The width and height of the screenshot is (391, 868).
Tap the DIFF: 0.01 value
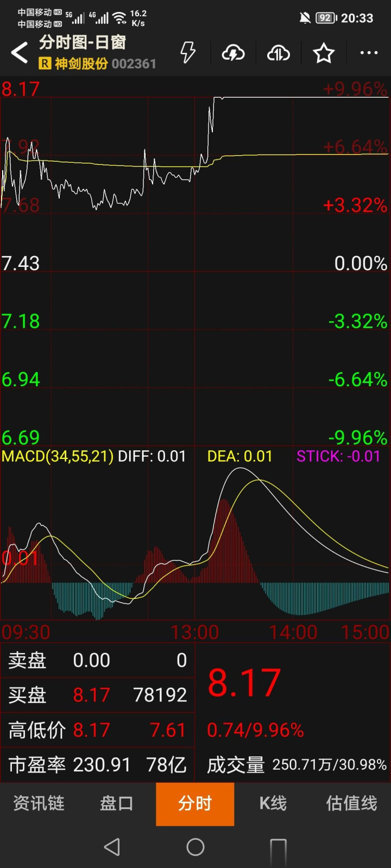(x=152, y=456)
